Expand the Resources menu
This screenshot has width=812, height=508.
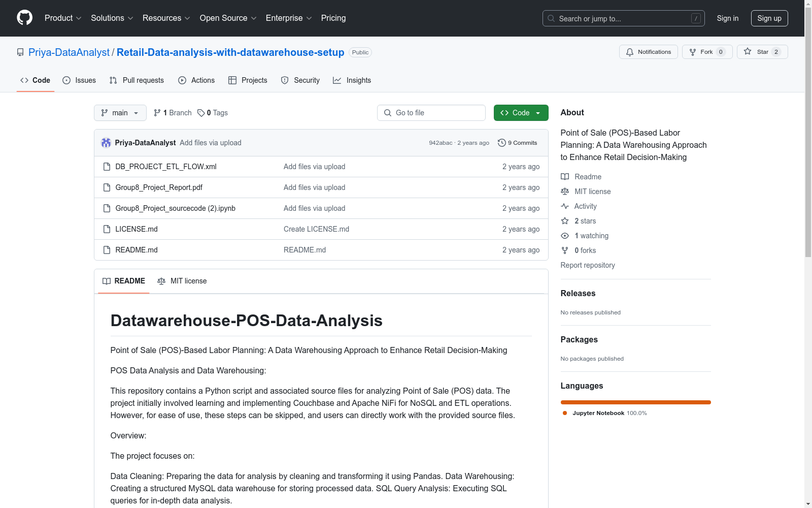(x=166, y=18)
